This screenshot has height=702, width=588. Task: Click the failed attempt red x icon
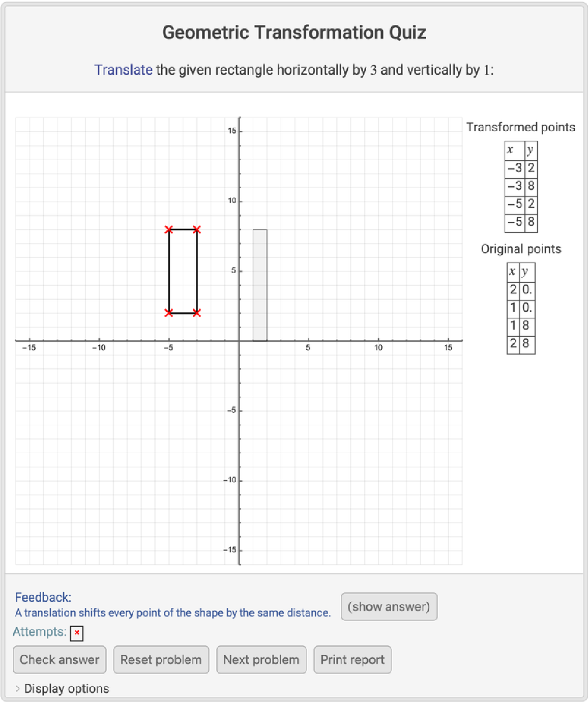(x=77, y=633)
